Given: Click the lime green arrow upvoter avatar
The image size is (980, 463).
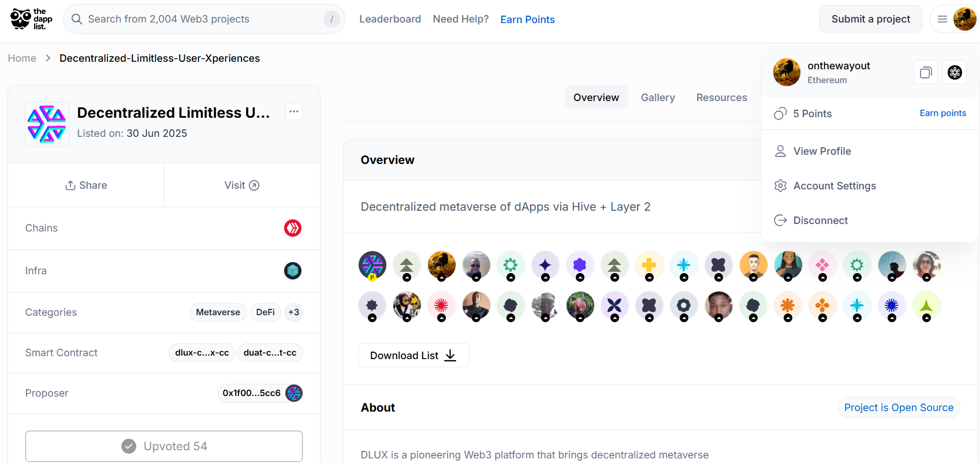Looking at the screenshot, I should pos(926,306).
